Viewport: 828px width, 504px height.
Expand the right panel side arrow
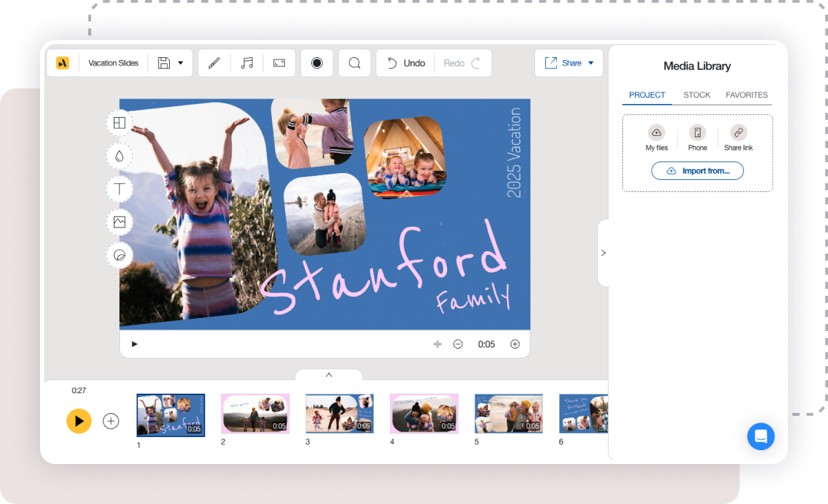click(603, 252)
